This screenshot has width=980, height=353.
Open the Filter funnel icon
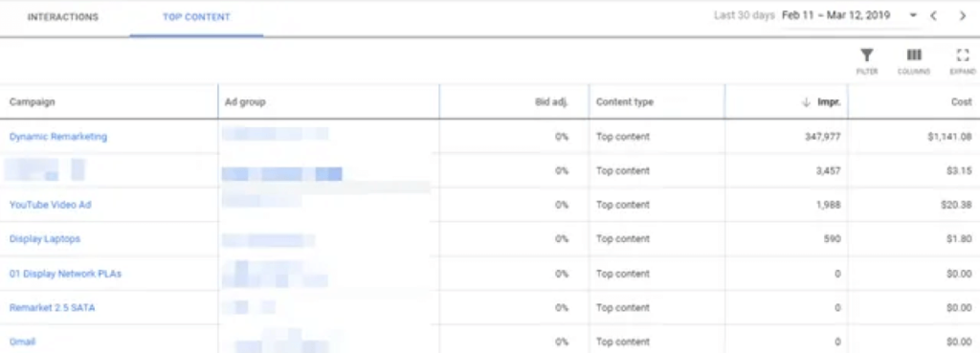(x=867, y=55)
